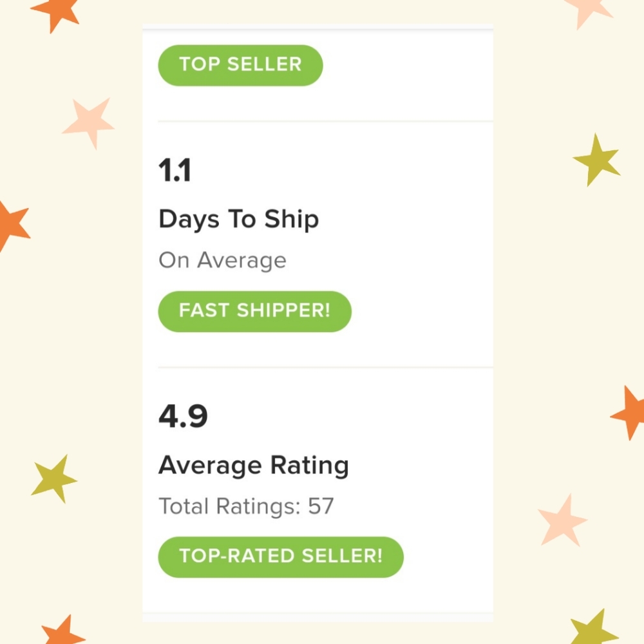The width and height of the screenshot is (644, 644).
Task: Select the FAST SHIPPER! green badge
Action: point(254,311)
